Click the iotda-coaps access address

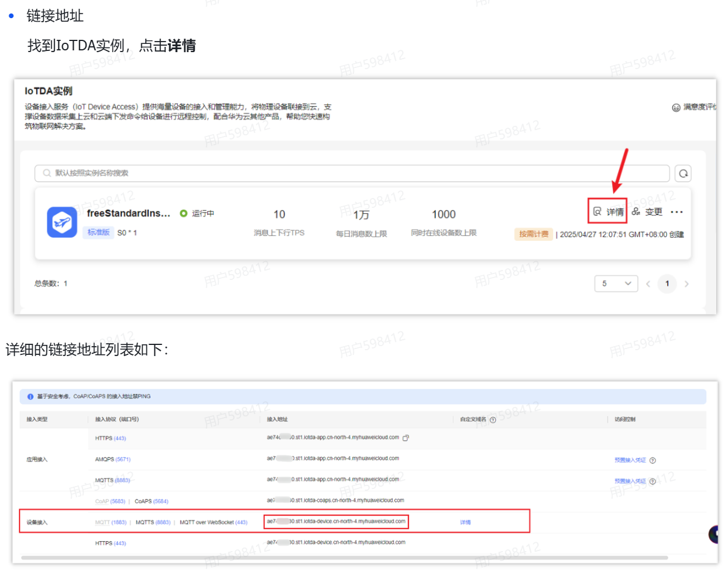(335, 500)
